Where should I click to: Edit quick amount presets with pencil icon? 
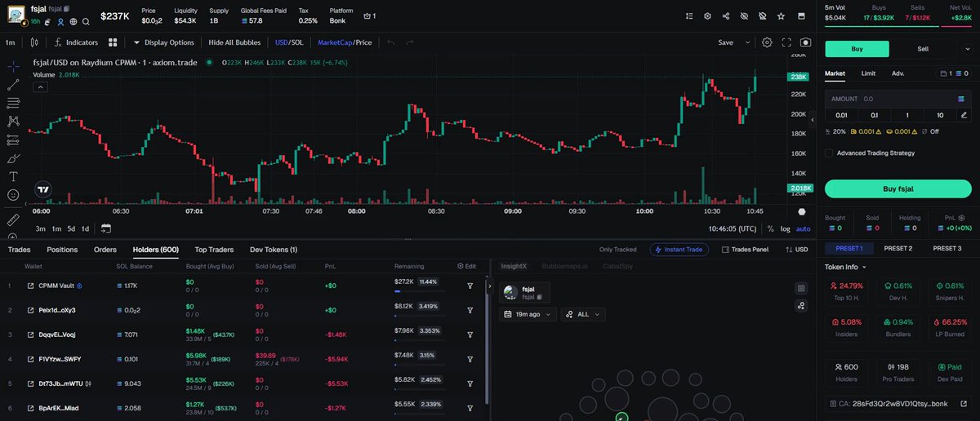pyautogui.click(x=964, y=115)
